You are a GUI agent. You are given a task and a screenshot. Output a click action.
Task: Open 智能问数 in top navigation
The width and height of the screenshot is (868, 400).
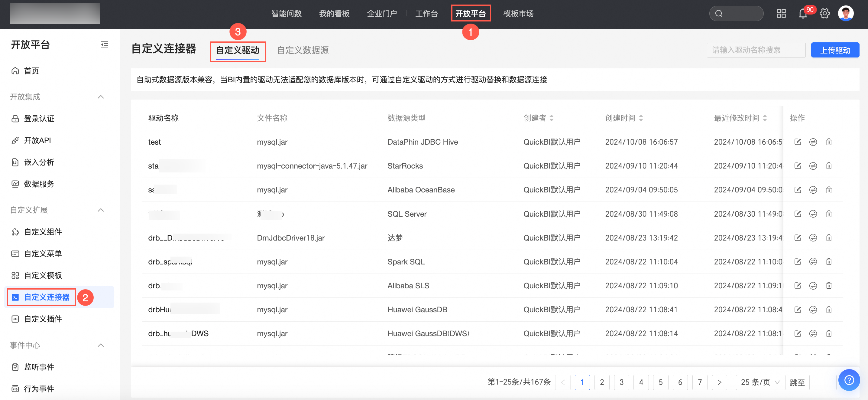coord(287,14)
